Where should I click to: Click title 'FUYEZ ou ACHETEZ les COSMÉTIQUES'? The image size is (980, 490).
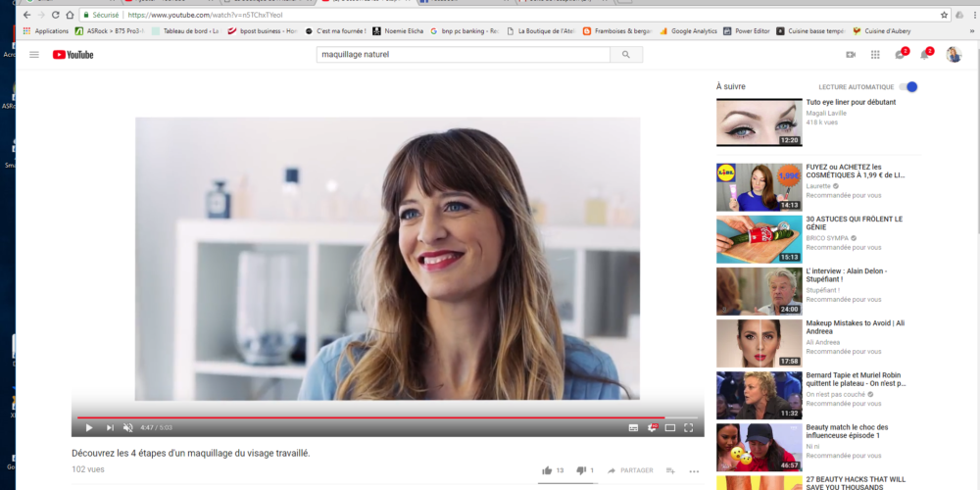(x=855, y=171)
